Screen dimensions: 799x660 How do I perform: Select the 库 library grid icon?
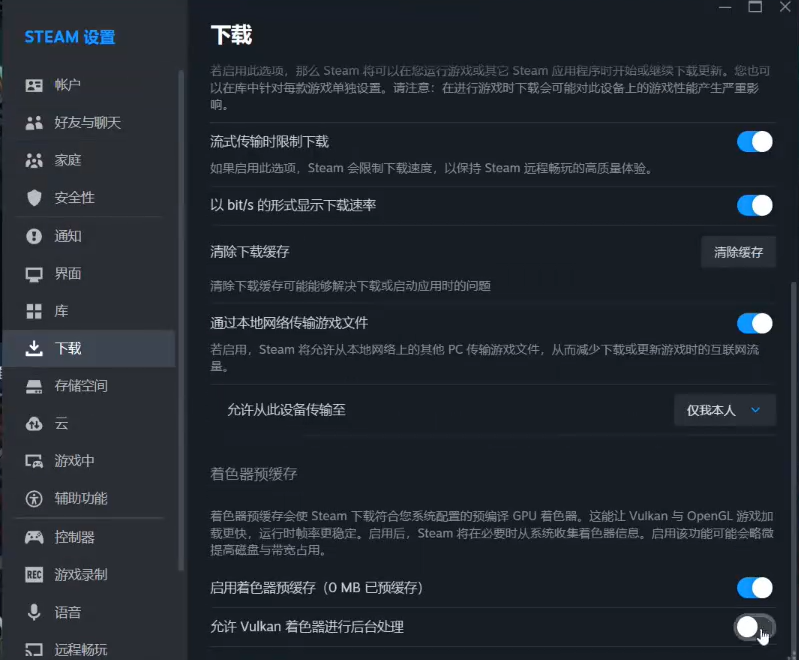coord(34,311)
